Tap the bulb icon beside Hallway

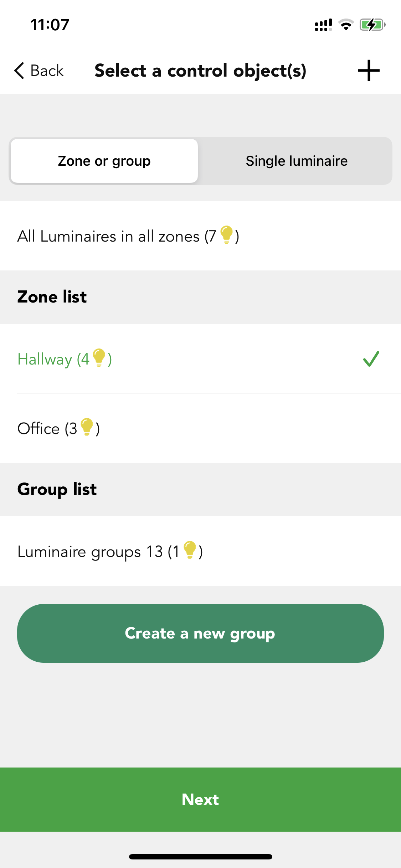(x=99, y=358)
